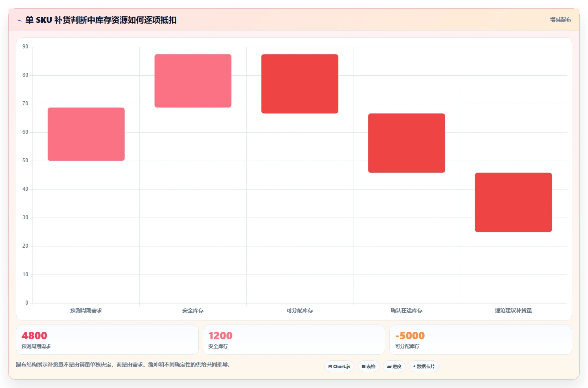Click the y-axis value 50
The width and height of the screenshot is (588, 388).
click(25, 161)
